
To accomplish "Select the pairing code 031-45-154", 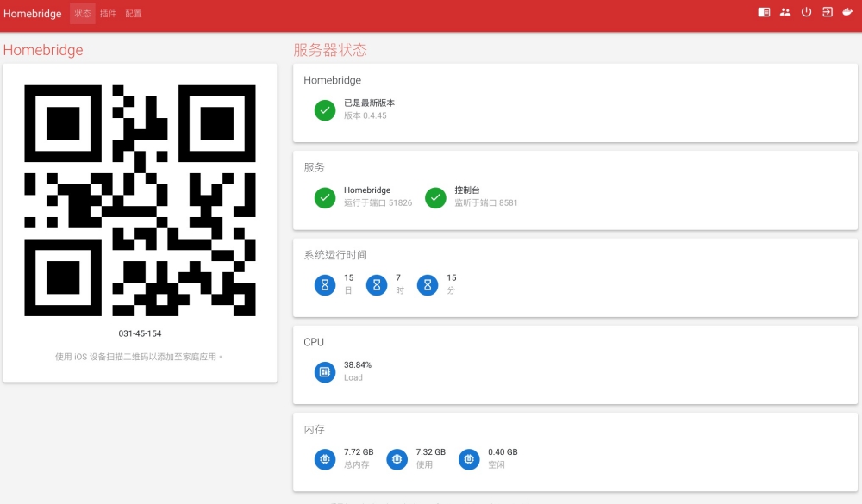I will (140, 333).
